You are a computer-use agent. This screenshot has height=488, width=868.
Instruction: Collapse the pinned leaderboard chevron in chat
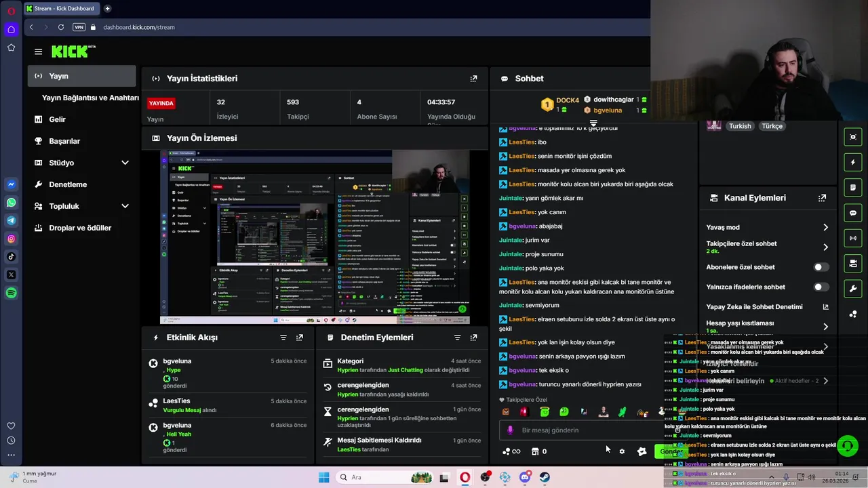(593, 123)
